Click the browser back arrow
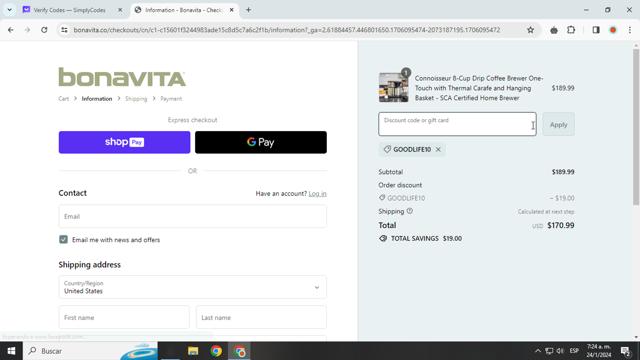The image size is (640, 360). tap(11, 30)
